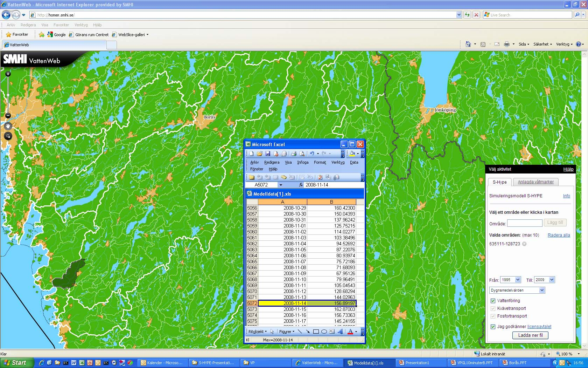Open the Ritobjekt drawing menu
Viewport: 588px width, 368px height.
pyautogui.click(x=257, y=332)
